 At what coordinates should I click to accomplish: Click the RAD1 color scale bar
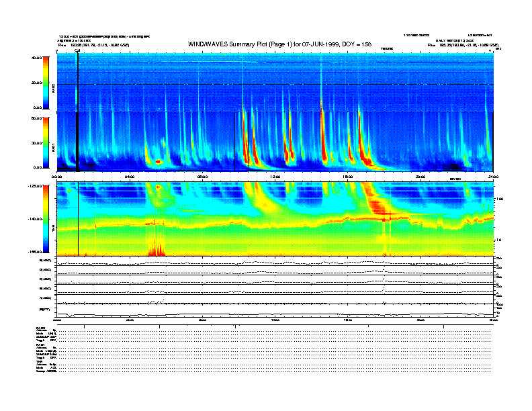coord(46,143)
